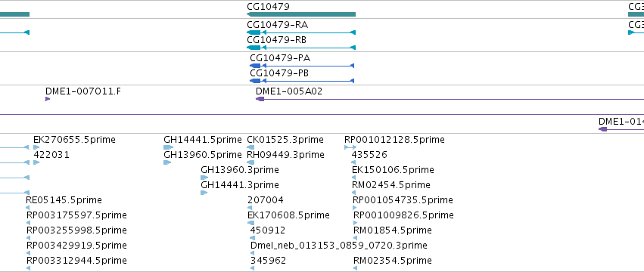Click the EK270655.5prime label
This screenshot has width=644, height=272.
coord(74,140)
